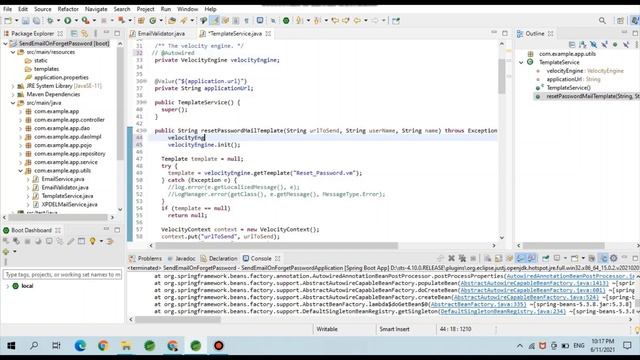Viewport: 640px width, 360px height.
Task: Click the Open Type toolbar icon
Action: click(172, 20)
